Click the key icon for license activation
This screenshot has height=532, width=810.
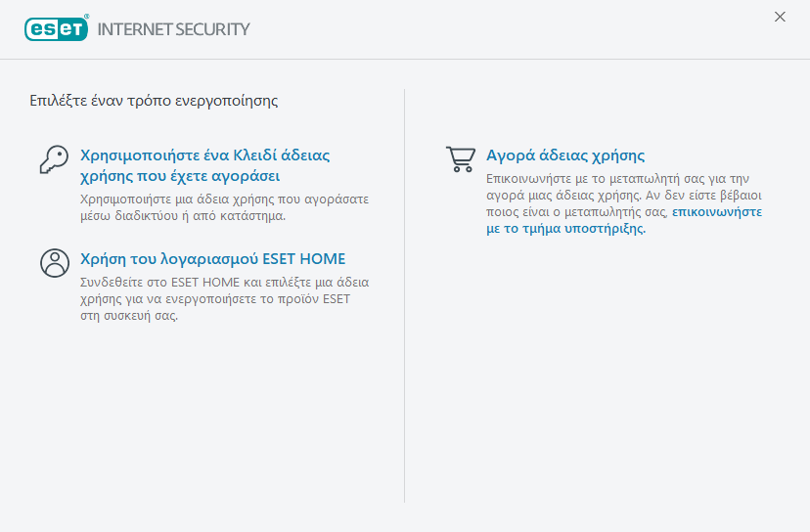[x=53, y=159]
